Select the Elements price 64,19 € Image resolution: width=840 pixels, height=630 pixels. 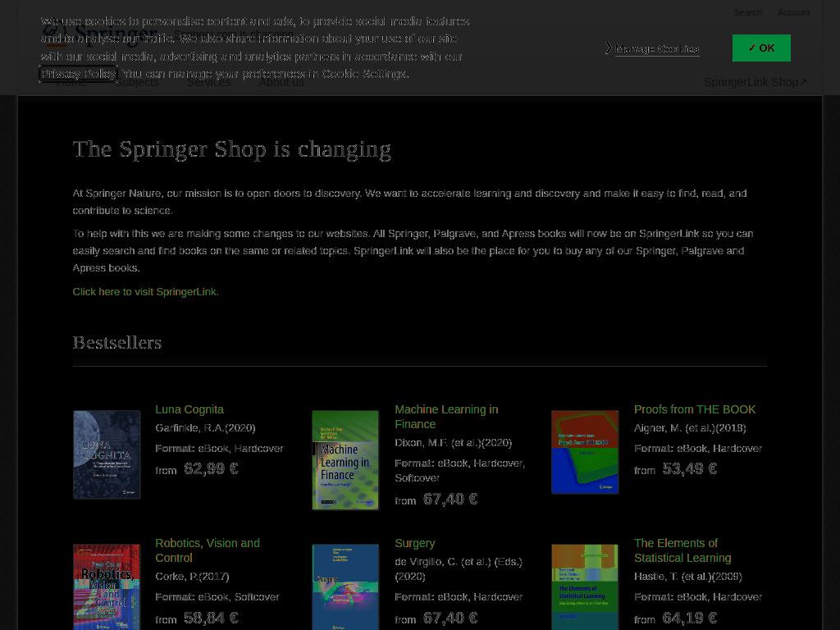pyautogui.click(x=689, y=618)
